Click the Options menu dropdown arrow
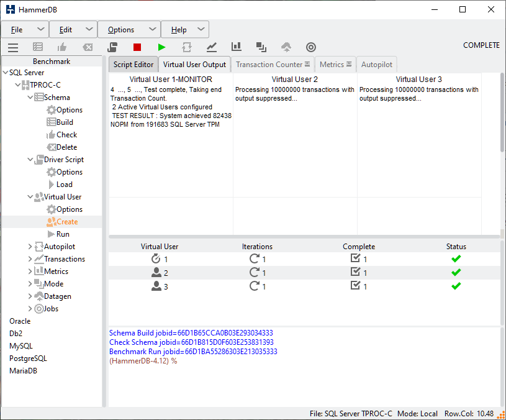Image resolution: width=506 pixels, height=420 pixels. (152, 29)
